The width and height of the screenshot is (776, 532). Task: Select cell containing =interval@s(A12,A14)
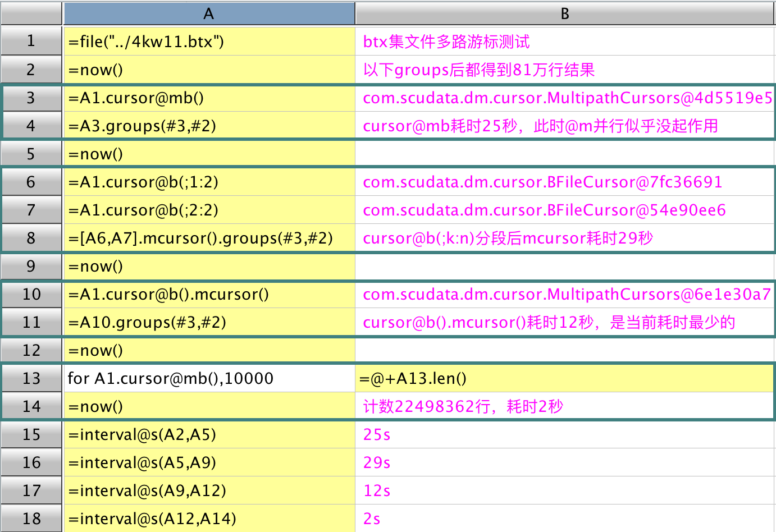(209, 518)
